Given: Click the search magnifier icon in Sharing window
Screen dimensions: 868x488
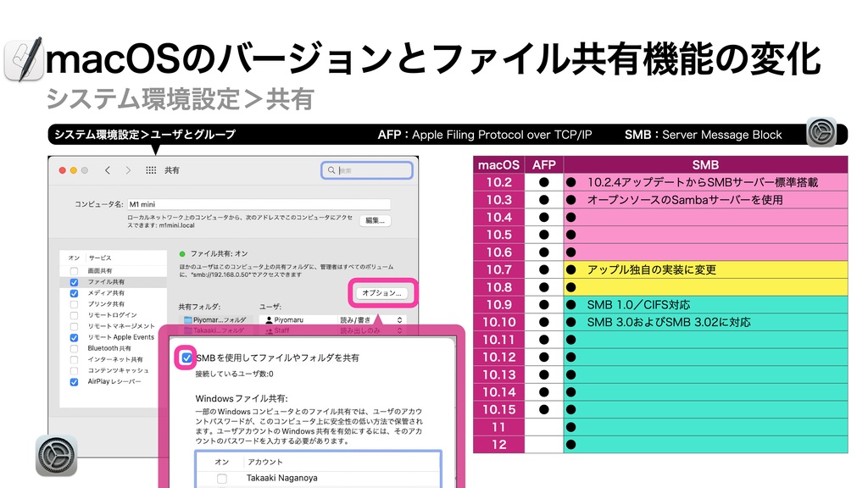Looking at the screenshot, I should coord(331,170).
